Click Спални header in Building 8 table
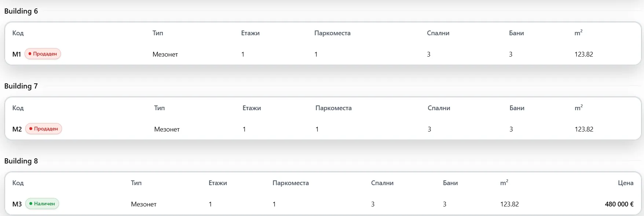Image resolution: width=644 pixels, height=216 pixels. 382,183
